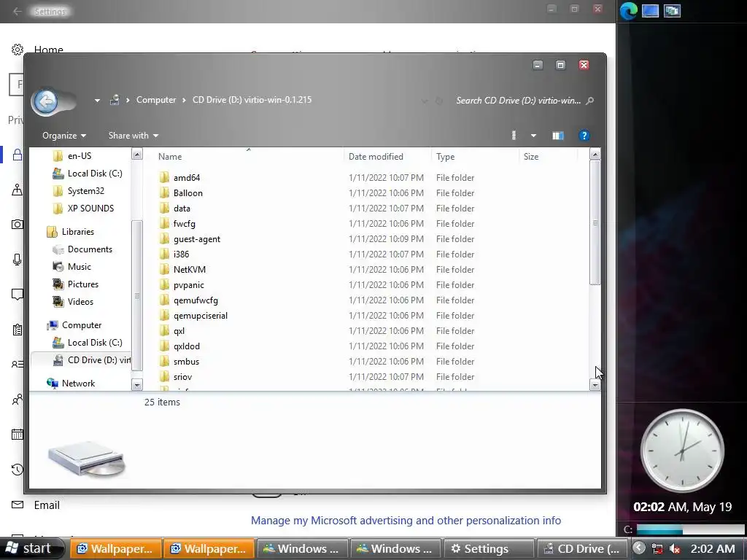Sort by Date modified column header
Viewport: 747px width, 560px height.
point(376,157)
